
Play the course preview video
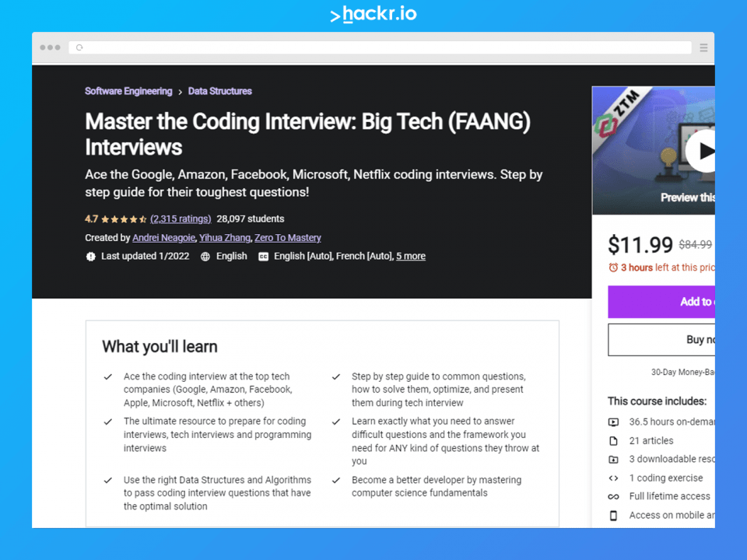701,151
